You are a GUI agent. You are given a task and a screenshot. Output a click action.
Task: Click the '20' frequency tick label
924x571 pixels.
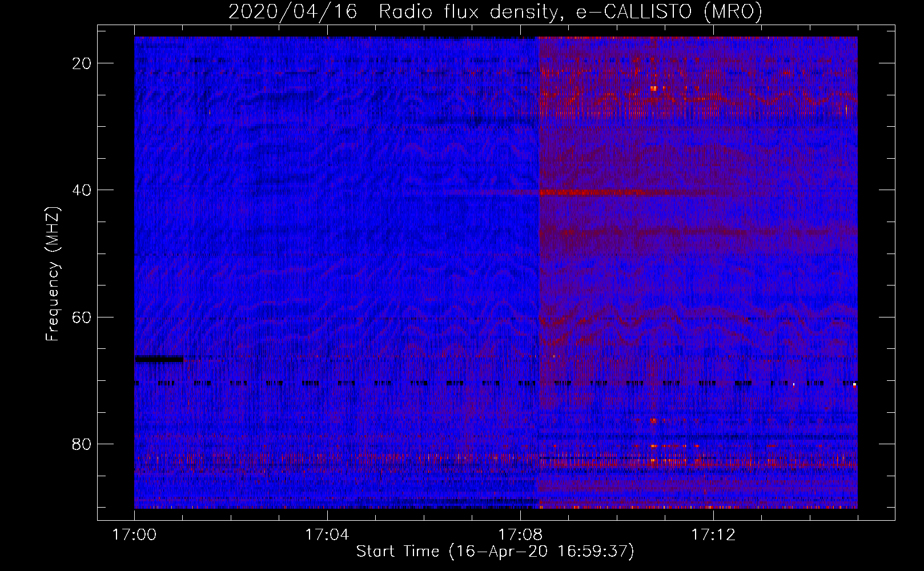coord(82,63)
